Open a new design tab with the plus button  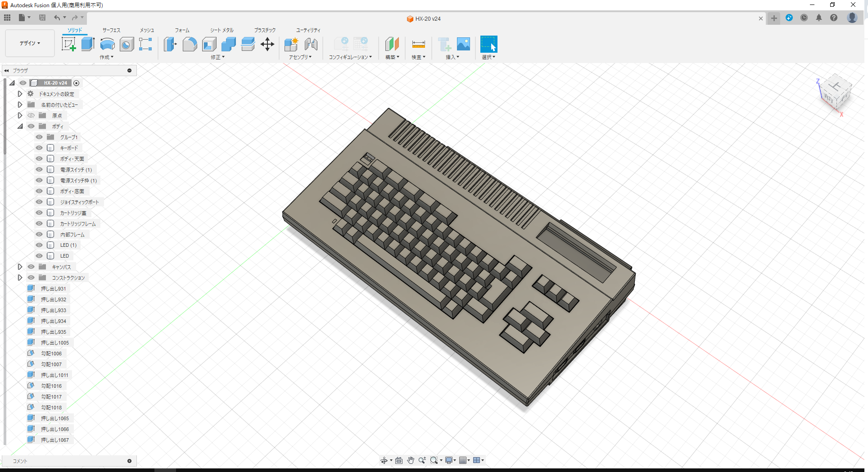773,18
